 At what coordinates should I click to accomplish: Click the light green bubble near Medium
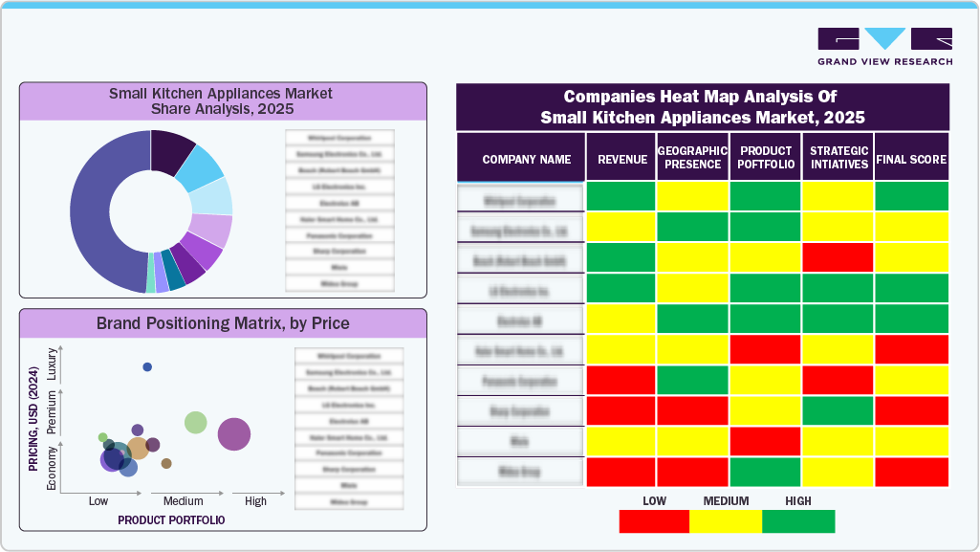[x=196, y=423]
